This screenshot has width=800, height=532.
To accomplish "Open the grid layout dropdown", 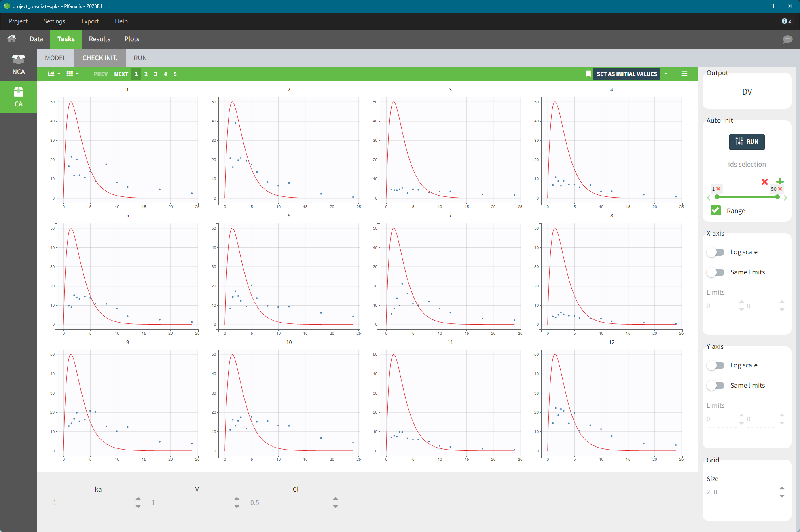I will tap(72, 74).
